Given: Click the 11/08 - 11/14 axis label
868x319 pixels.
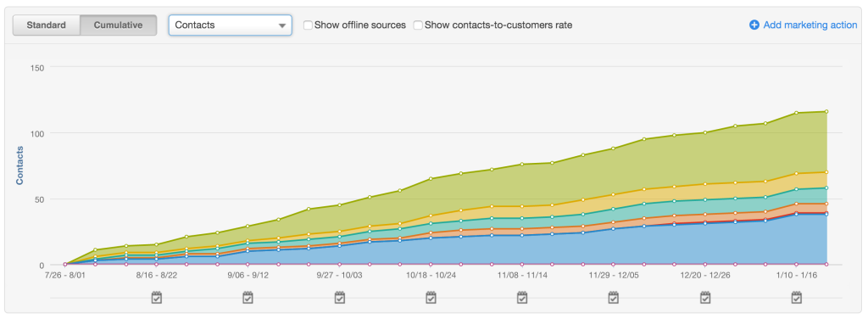Looking at the screenshot, I should pos(522,275).
